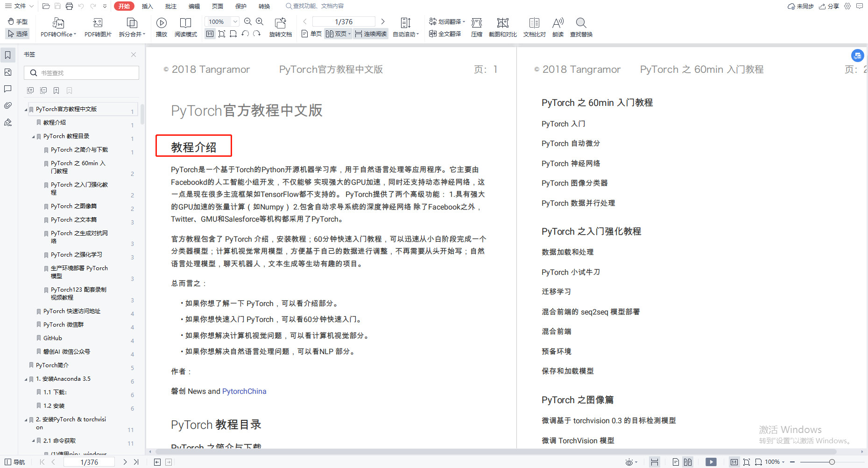Open 截图和对比 screenshot compare tool
Image resolution: width=868 pixels, height=468 pixels.
click(x=503, y=28)
